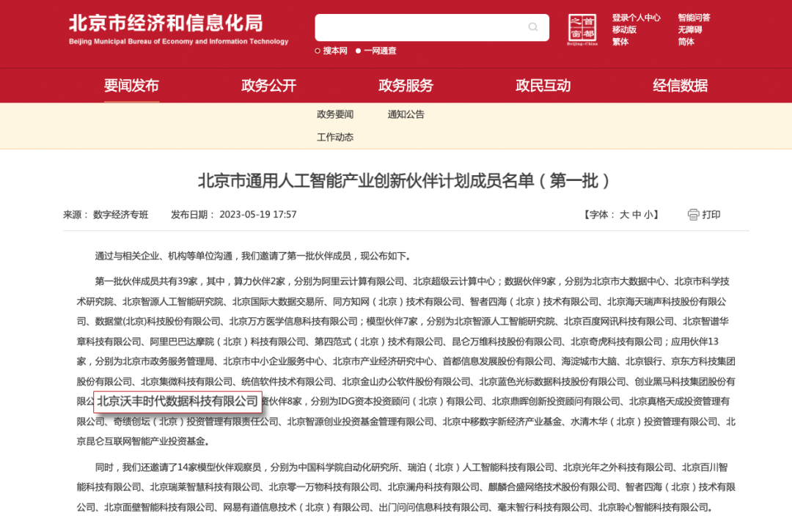Click 登录个人中心 link
This screenshot has width=792, height=532.
tap(636, 18)
